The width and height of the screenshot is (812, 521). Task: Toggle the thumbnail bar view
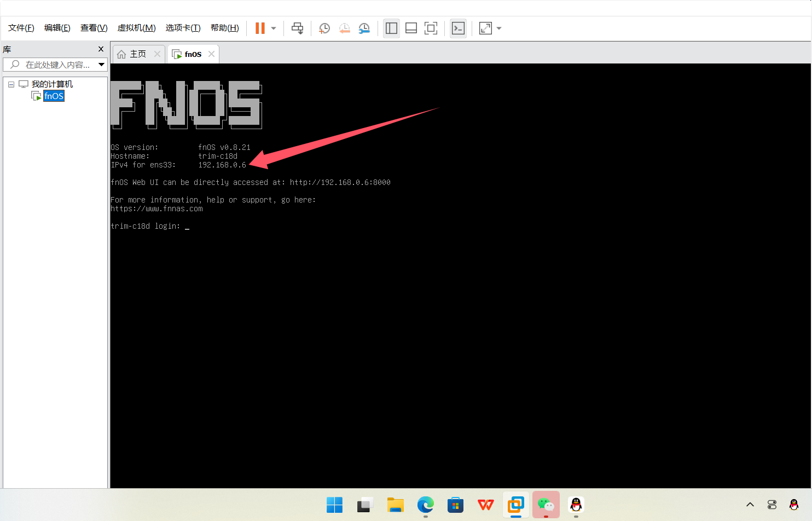411,28
